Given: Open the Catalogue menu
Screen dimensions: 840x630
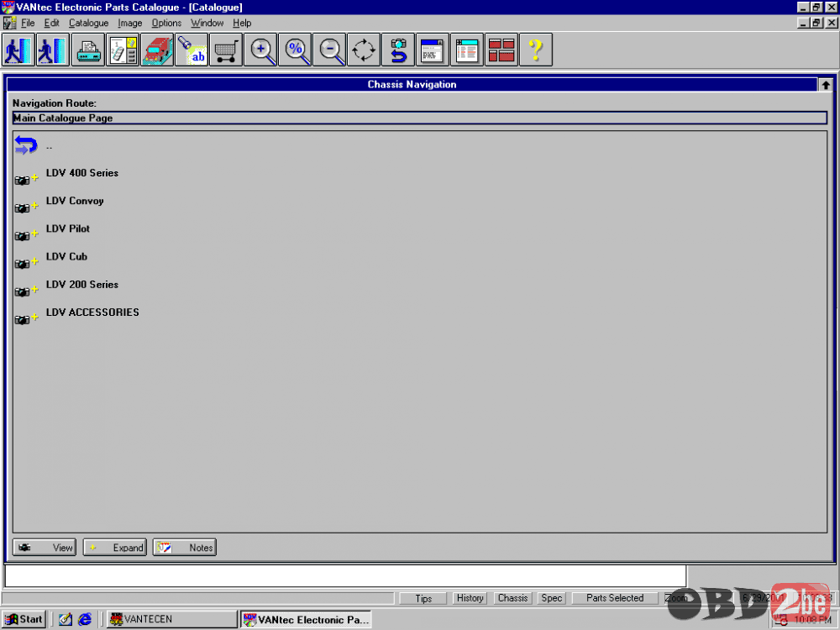Looking at the screenshot, I should [x=88, y=23].
